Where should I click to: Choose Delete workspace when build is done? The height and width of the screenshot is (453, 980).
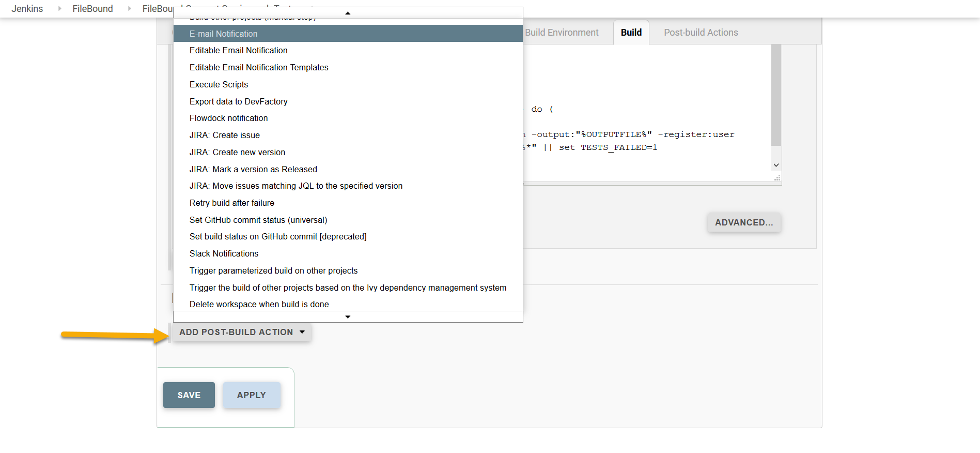coord(348,304)
